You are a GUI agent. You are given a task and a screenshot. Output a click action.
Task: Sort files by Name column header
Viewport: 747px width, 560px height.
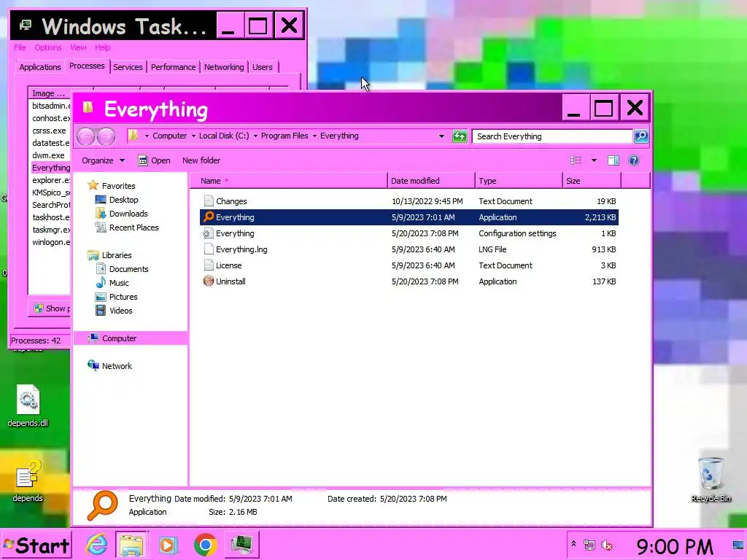[289, 181]
